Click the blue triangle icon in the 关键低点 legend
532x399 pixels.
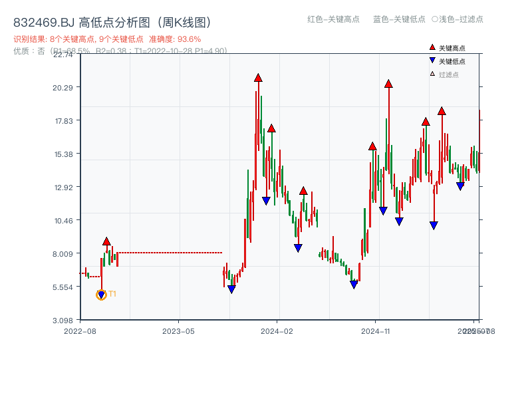432,61
